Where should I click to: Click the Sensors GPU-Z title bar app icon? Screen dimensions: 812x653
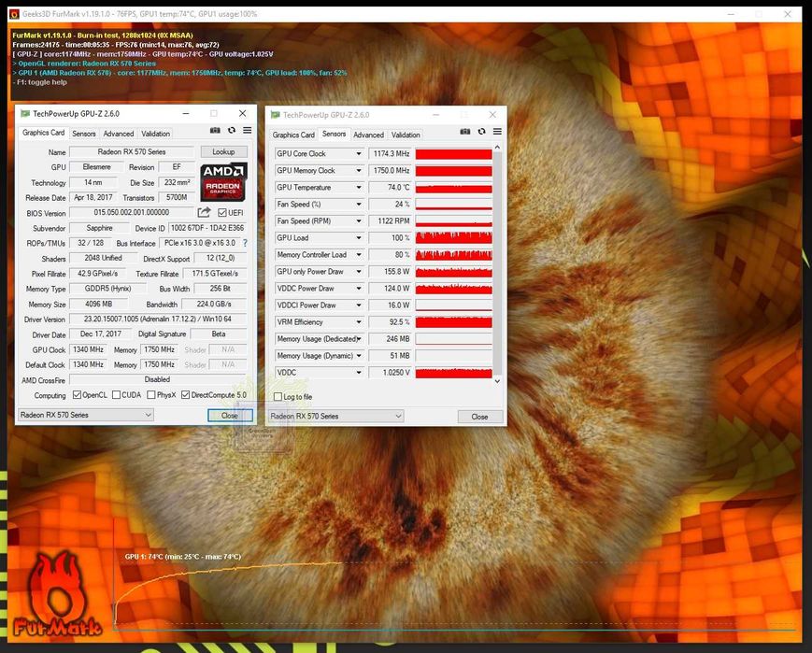coord(276,115)
